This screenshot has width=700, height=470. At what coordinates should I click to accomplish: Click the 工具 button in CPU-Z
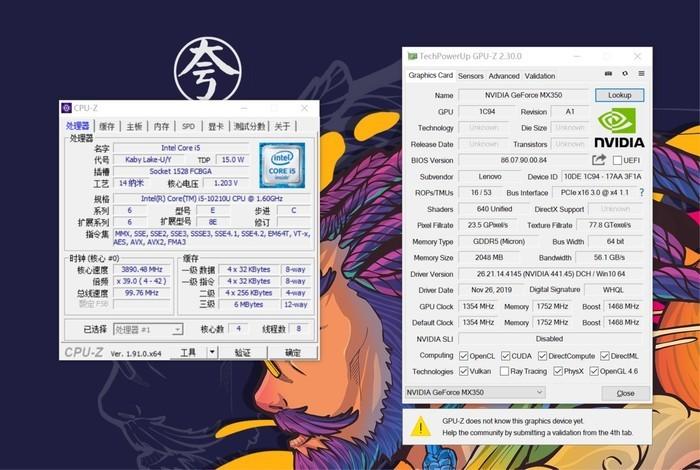pyautogui.click(x=188, y=352)
